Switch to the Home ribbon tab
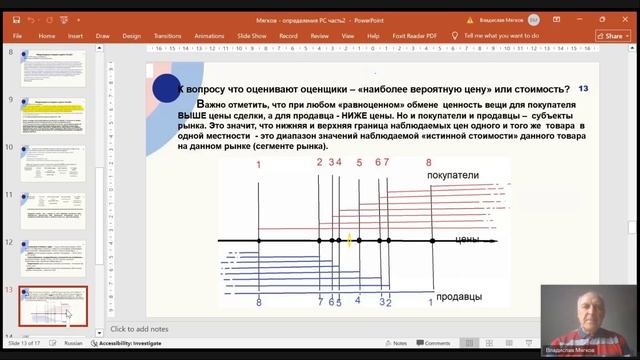The height and width of the screenshot is (360, 640). tap(47, 36)
